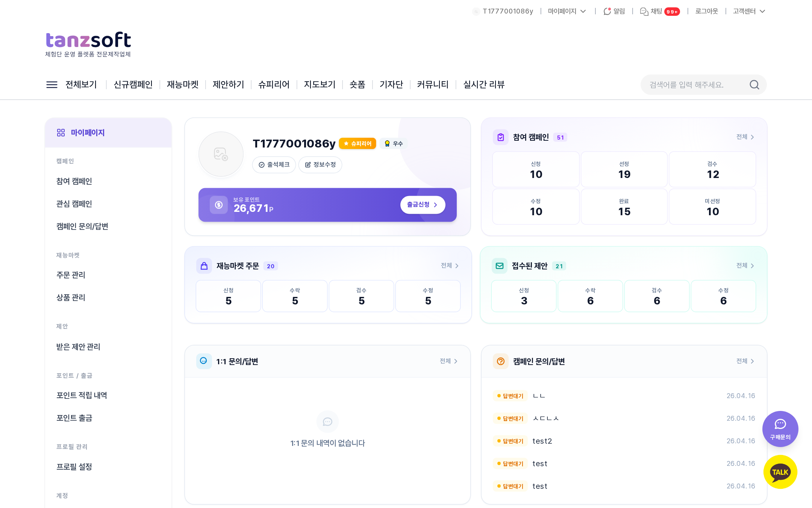The height and width of the screenshot is (508, 812).
Task: Open 전체 link for 재능마켓 주문
Action: tap(450, 266)
